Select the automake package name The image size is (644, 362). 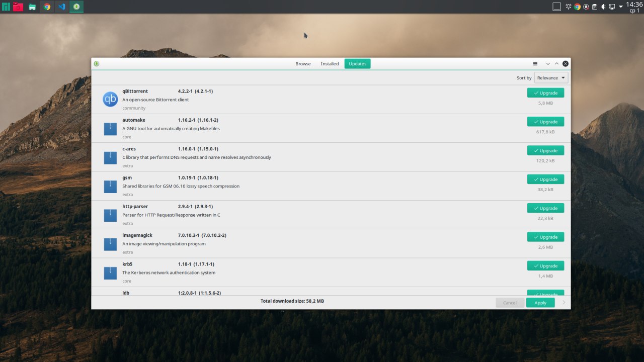pos(134,120)
